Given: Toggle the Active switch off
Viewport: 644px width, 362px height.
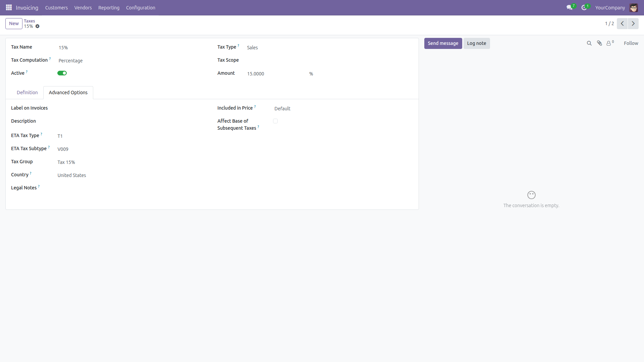Looking at the screenshot, I should (x=62, y=73).
